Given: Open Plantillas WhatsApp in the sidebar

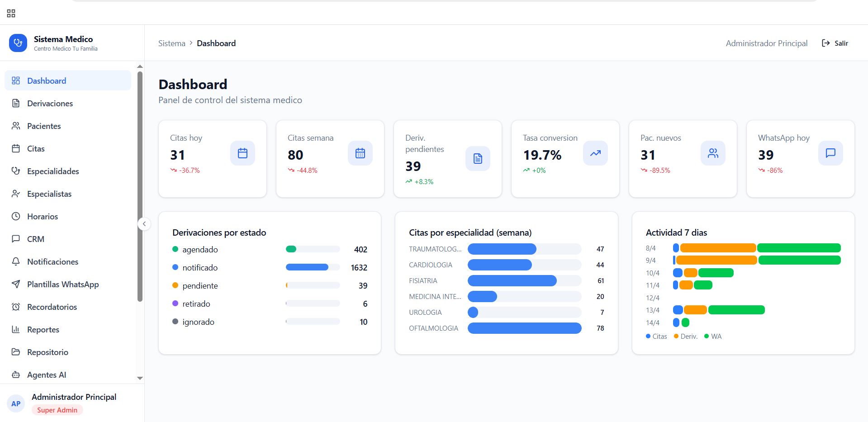Looking at the screenshot, I should point(63,284).
